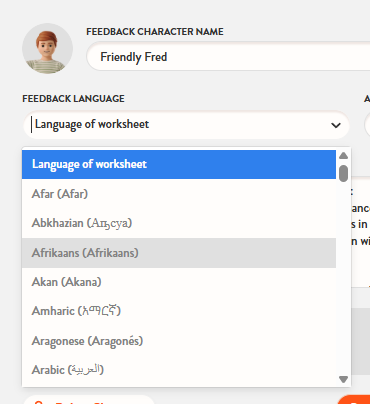Click the partially visible white button at bottom left
Screen dimensions: 370x404
[x=89, y=400]
